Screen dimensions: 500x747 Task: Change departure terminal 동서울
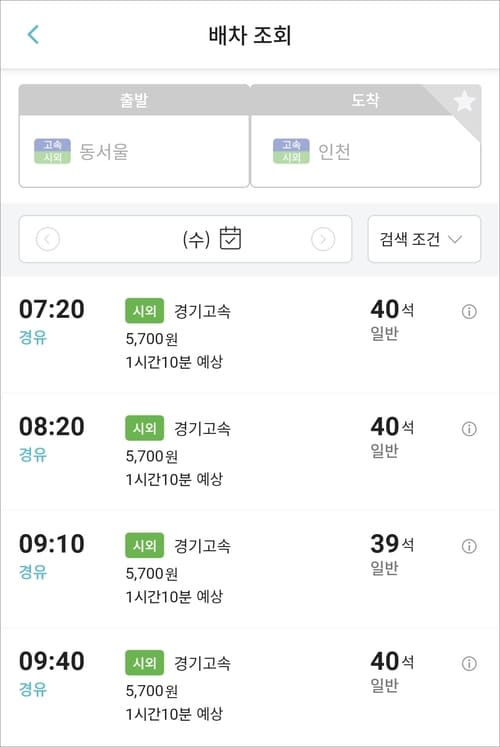point(134,151)
